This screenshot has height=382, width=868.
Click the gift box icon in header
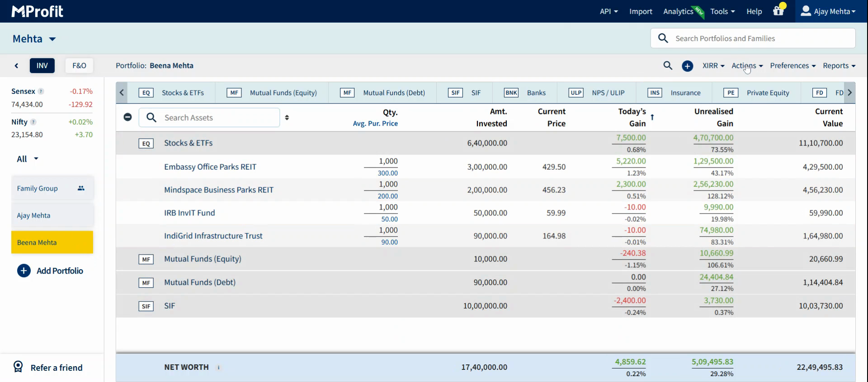pos(778,11)
